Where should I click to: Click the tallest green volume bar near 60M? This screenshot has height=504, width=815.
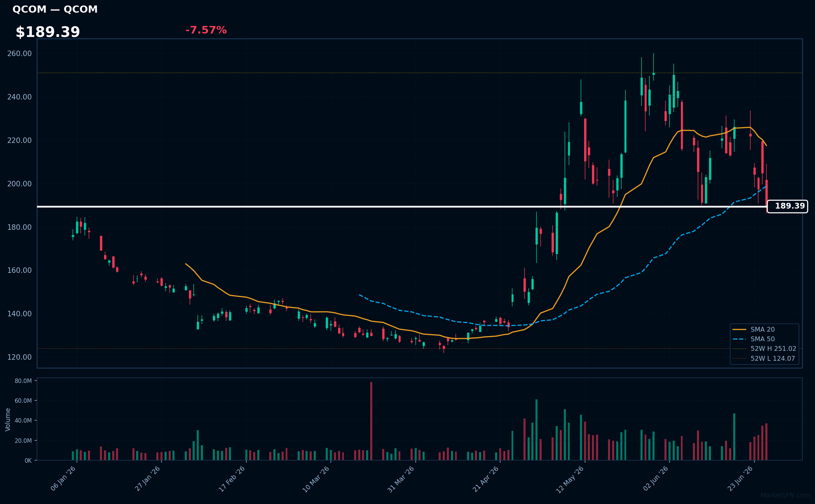536,430
